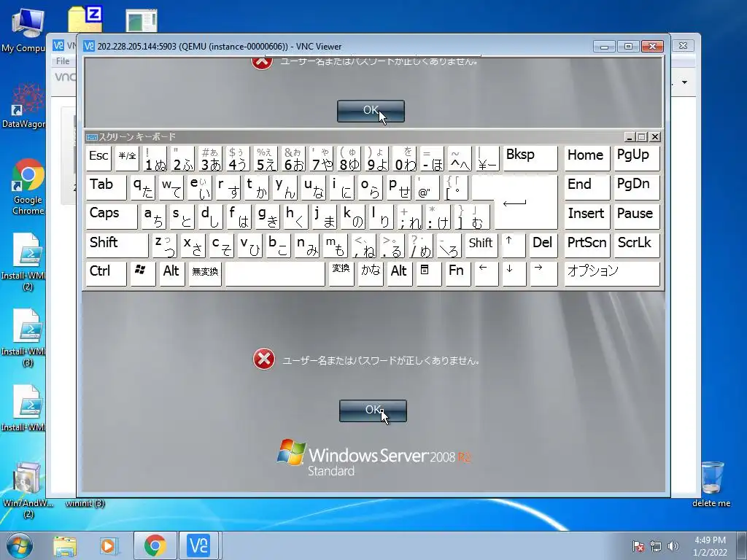Click the network icon in system tray
This screenshot has height=560, width=747.
pyautogui.click(x=656, y=545)
